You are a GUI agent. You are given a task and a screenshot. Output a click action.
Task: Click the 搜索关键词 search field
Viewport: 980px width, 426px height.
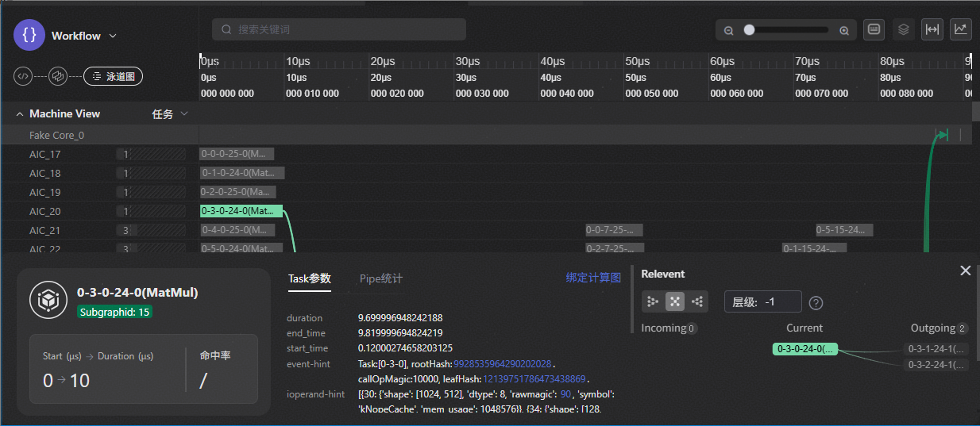click(x=339, y=29)
